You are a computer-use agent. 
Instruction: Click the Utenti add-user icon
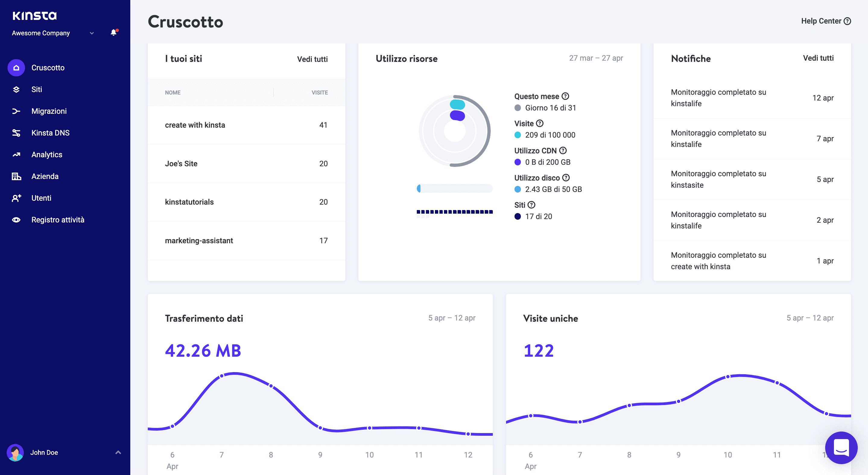tap(16, 198)
